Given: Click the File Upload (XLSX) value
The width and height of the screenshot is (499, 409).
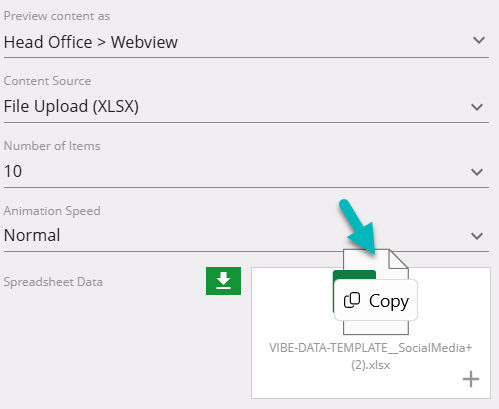Looking at the screenshot, I should 71,107.
